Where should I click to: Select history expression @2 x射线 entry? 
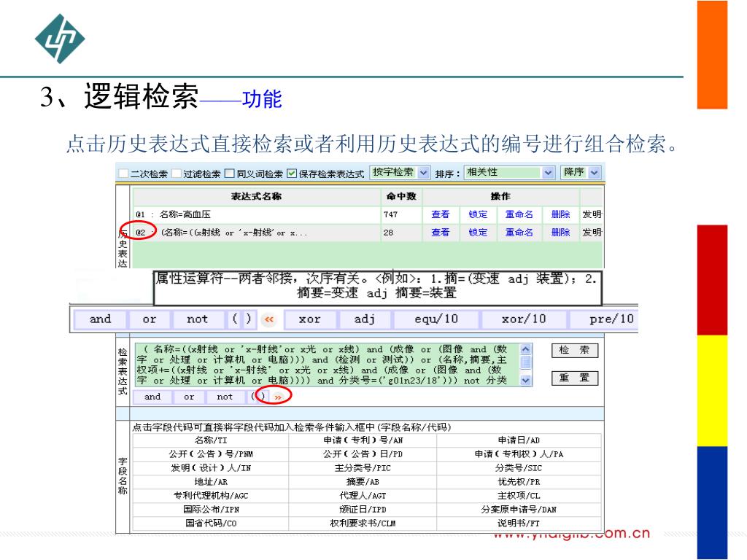pos(234,233)
